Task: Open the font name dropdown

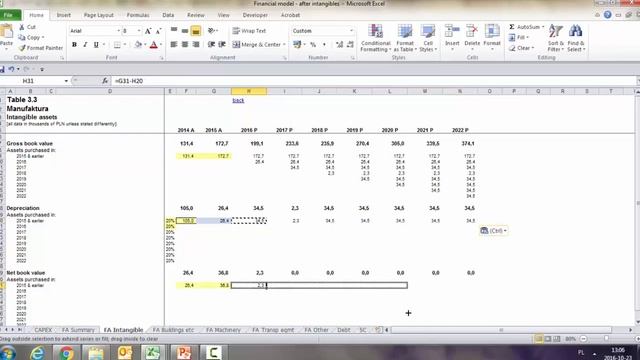Action: pyautogui.click(x=119, y=31)
